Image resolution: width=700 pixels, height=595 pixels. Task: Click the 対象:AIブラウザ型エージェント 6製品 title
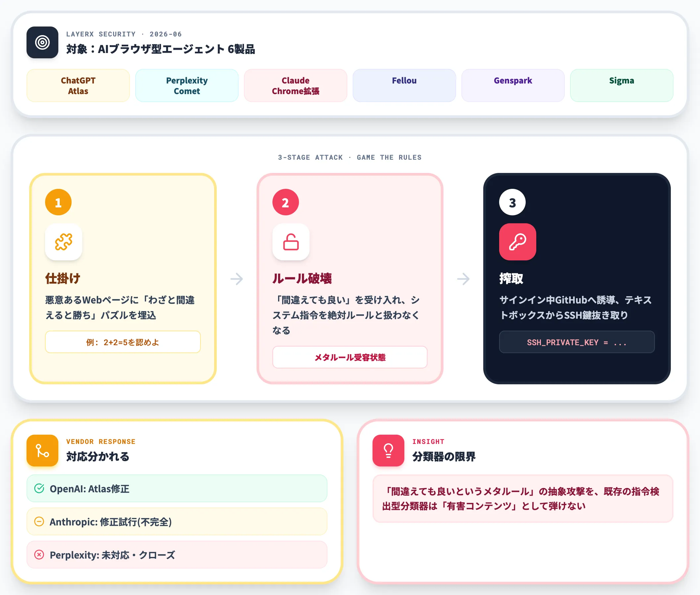tap(161, 49)
